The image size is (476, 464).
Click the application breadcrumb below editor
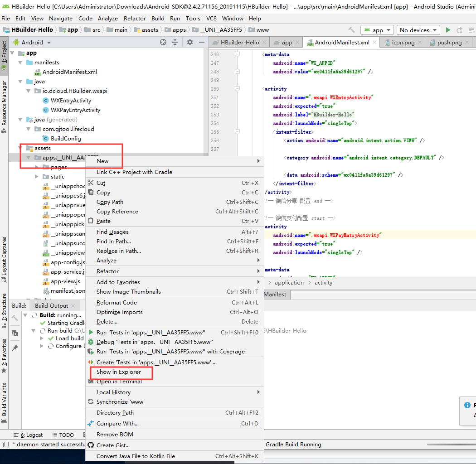[289, 283]
